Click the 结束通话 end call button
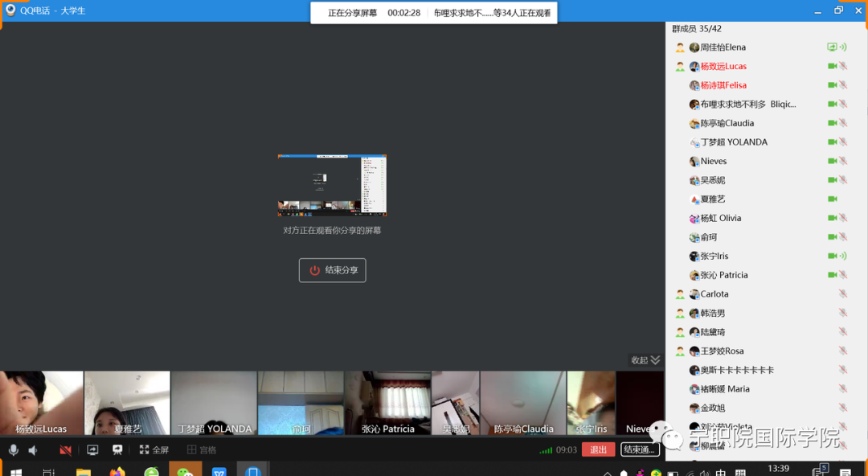This screenshot has width=868, height=476. coord(640,449)
